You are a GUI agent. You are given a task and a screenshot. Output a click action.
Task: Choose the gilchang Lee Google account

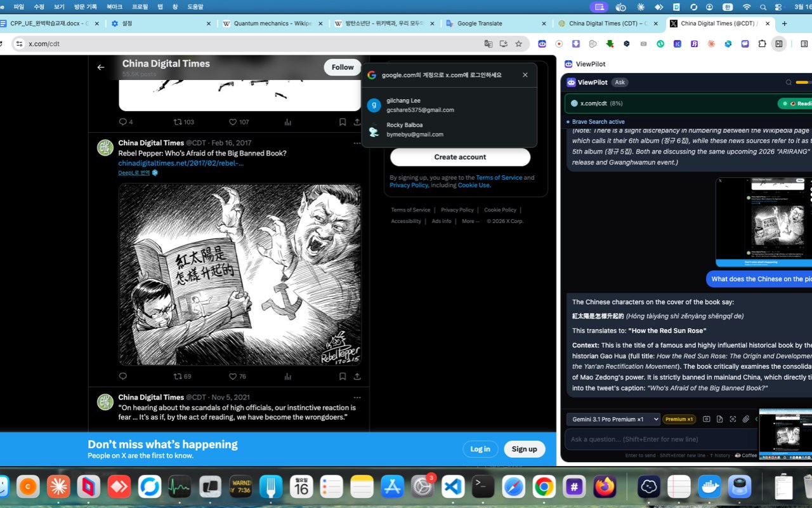coord(449,105)
